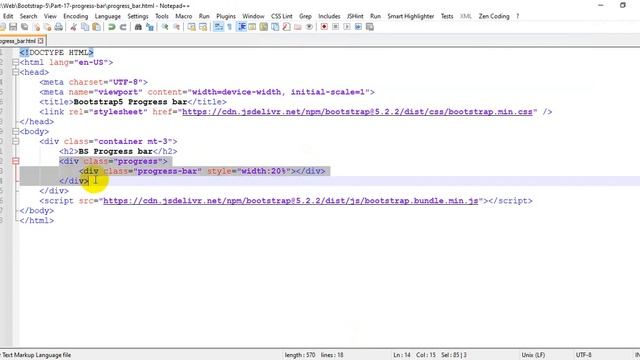Image resolution: width=640 pixels, height=360 pixels.
Task: Click the green Undo arrow icon
Action: click(x=111, y=27)
